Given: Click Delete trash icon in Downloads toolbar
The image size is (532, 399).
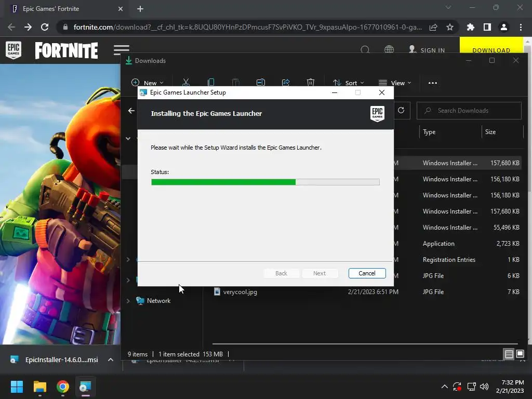Looking at the screenshot, I should (311, 83).
